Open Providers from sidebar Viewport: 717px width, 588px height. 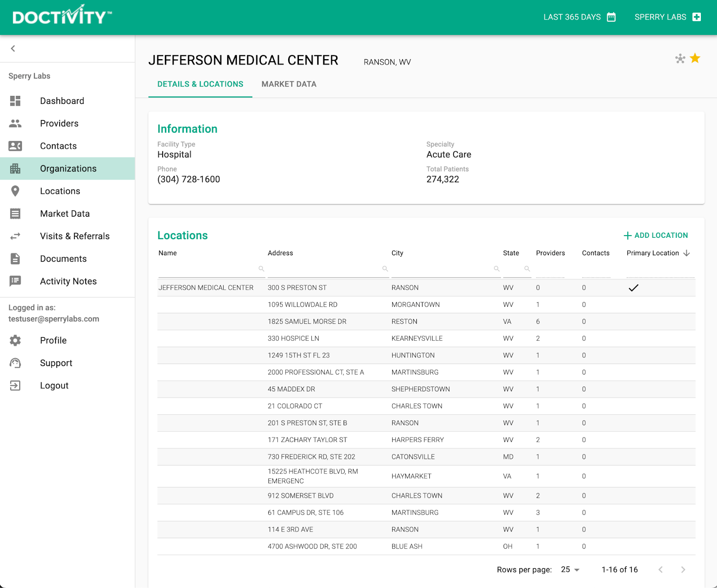pyautogui.click(x=67, y=123)
